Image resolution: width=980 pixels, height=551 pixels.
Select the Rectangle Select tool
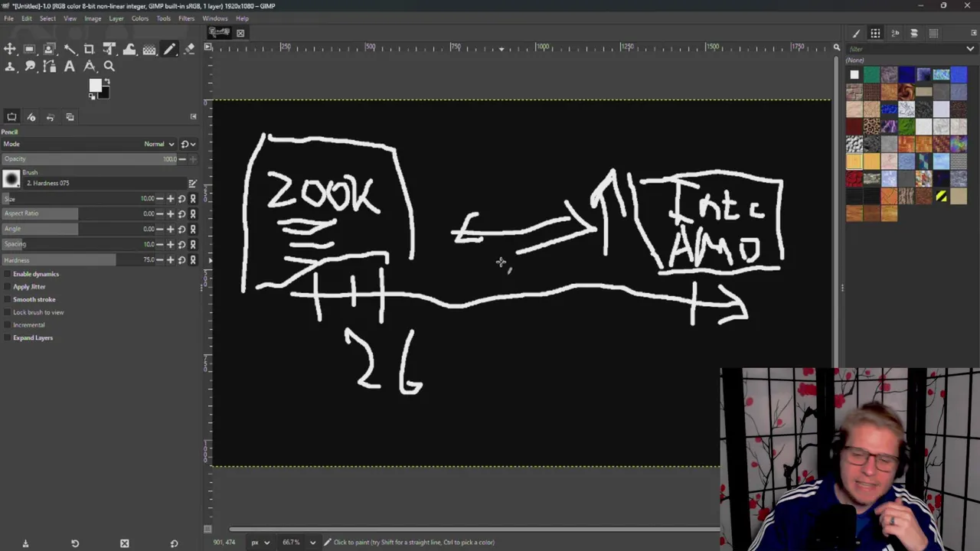(30, 49)
